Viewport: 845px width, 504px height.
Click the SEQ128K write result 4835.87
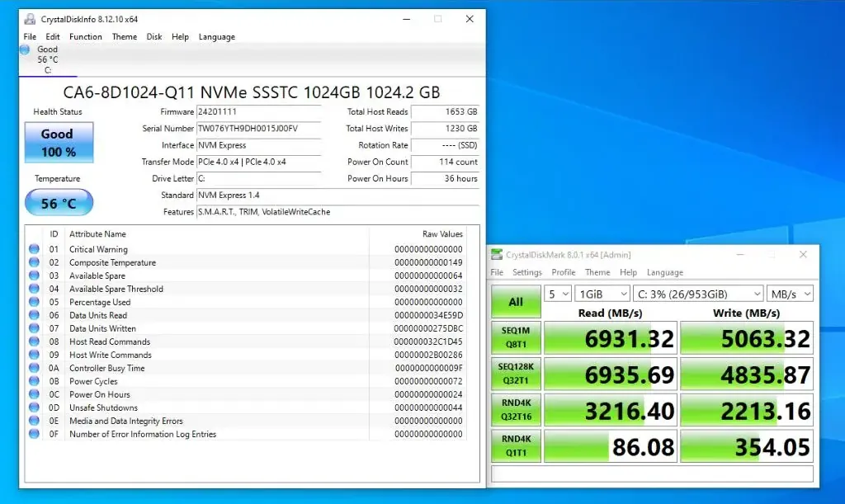point(746,374)
